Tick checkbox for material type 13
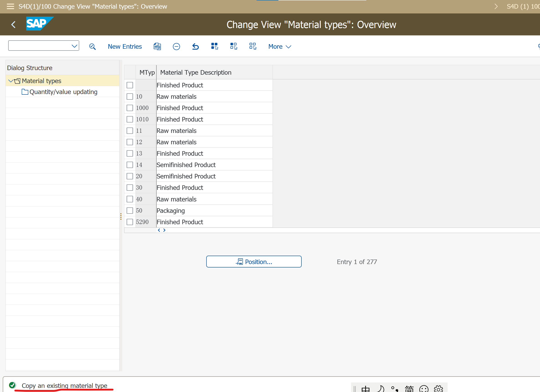This screenshot has width=540, height=392. point(130,153)
